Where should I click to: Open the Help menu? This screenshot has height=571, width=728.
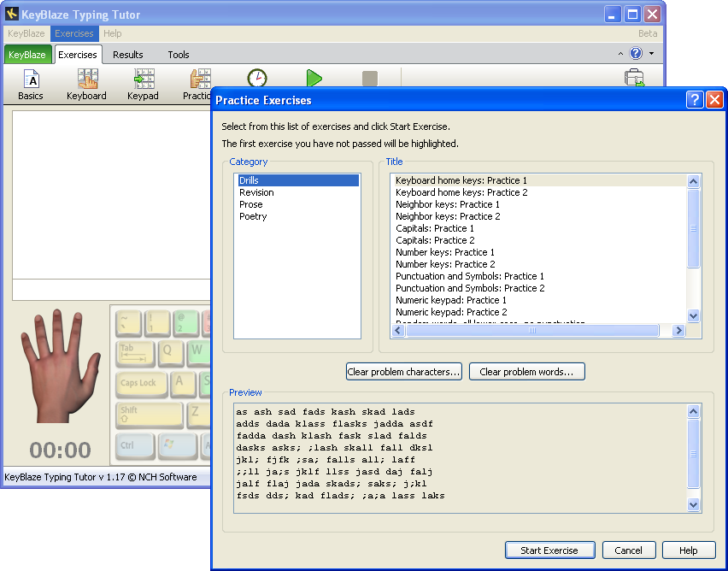[x=112, y=33]
